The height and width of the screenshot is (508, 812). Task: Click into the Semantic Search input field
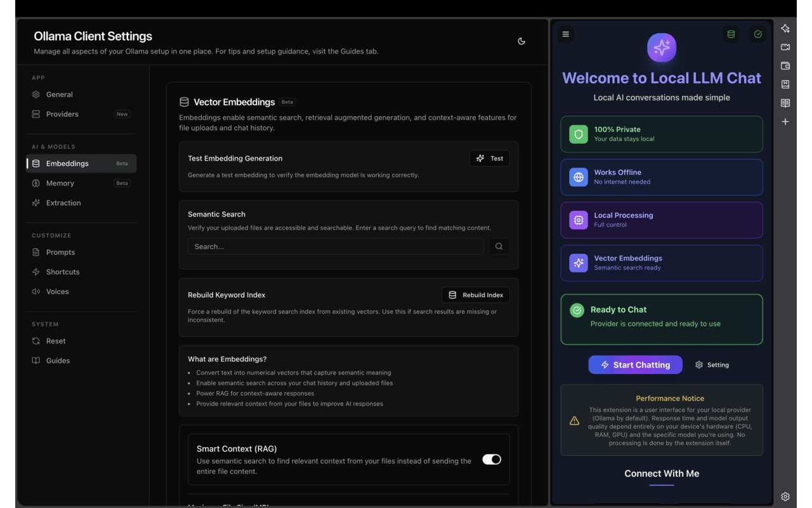click(336, 246)
